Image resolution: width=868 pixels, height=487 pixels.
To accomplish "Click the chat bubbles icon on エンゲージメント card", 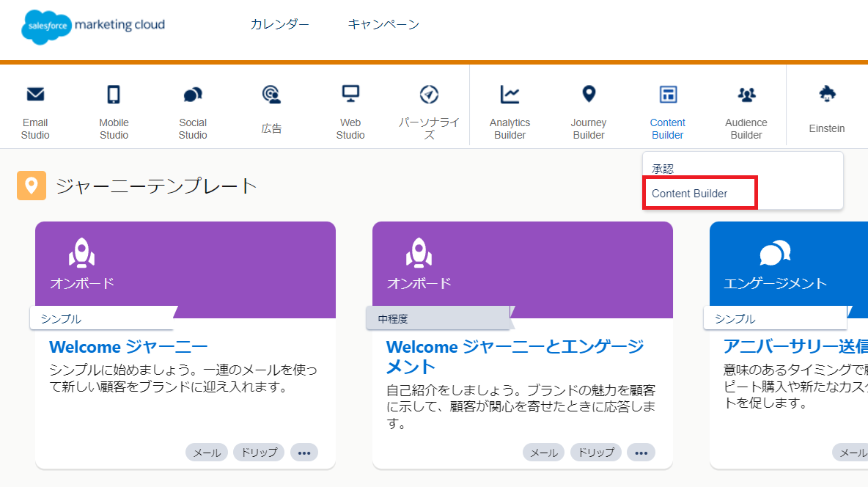I will tap(775, 253).
